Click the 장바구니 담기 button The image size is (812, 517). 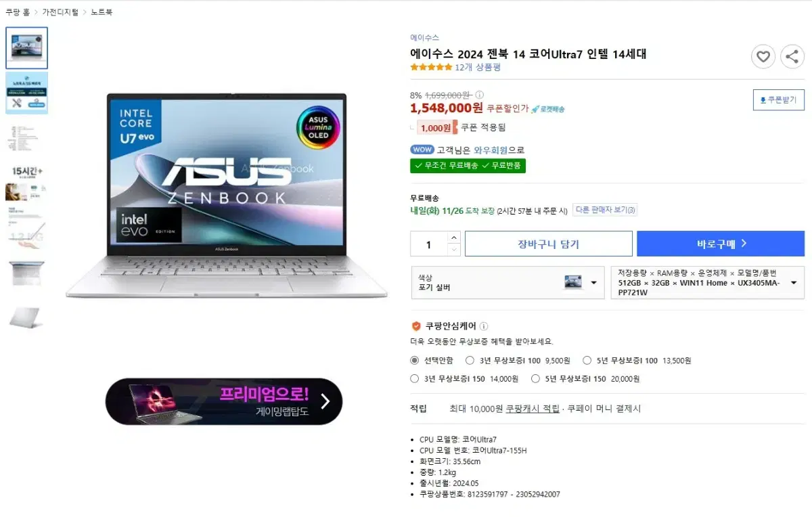pos(549,244)
